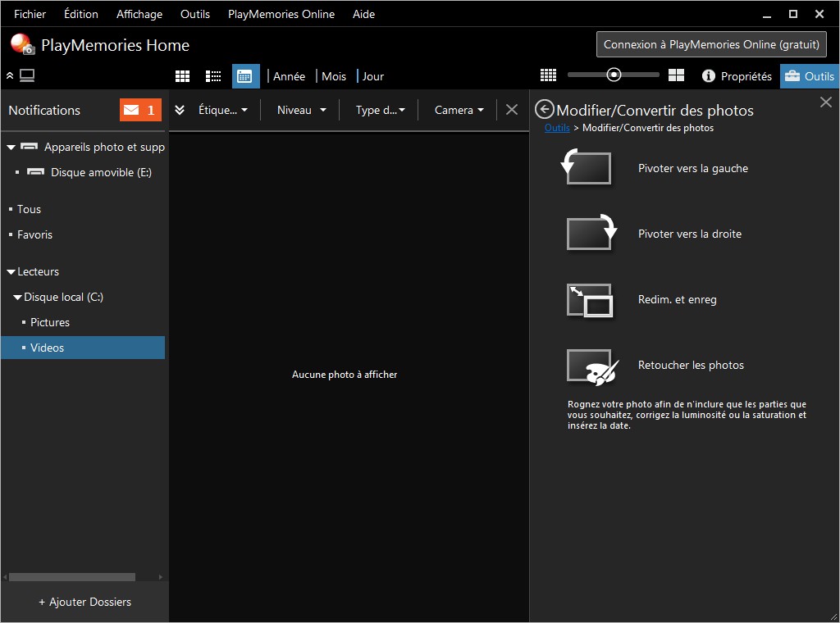Open the Aide menu
This screenshot has height=623, width=840.
point(363,14)
